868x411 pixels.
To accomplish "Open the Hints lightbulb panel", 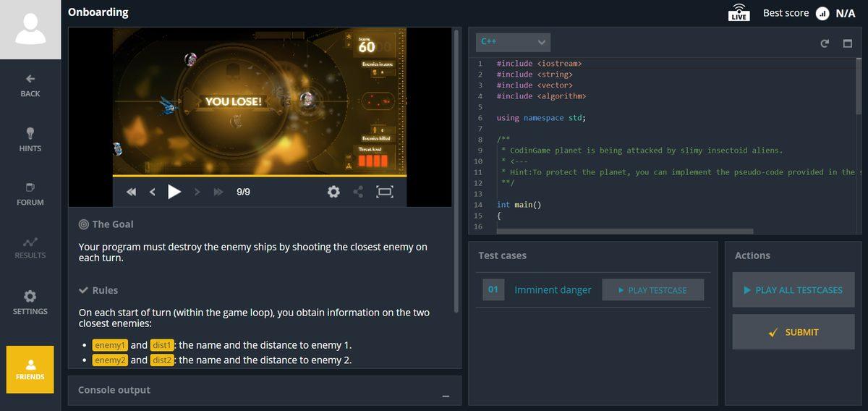I will (x=30, y=139).
